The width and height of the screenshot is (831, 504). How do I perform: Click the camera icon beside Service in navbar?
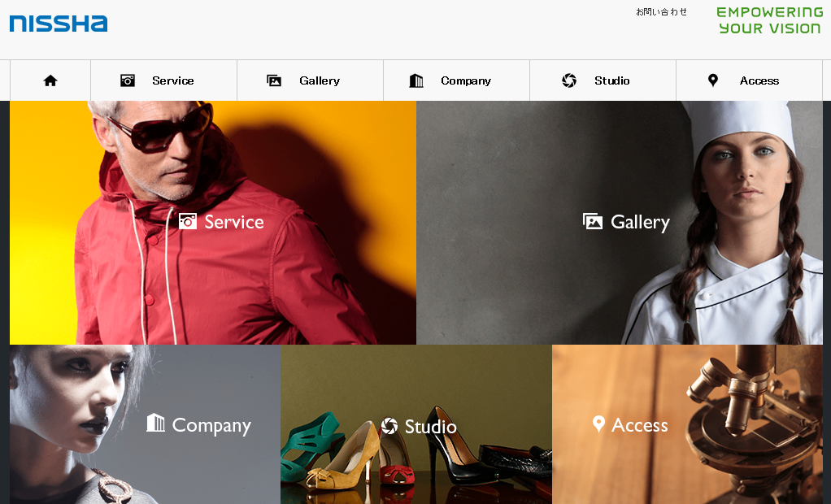pyautogui.click(x=128, y=80)
